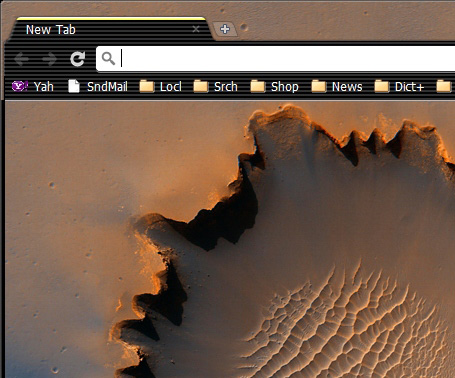Expand the Shop bookmarks folder
The width and height of the screenshot is (455, 378).
275,87
